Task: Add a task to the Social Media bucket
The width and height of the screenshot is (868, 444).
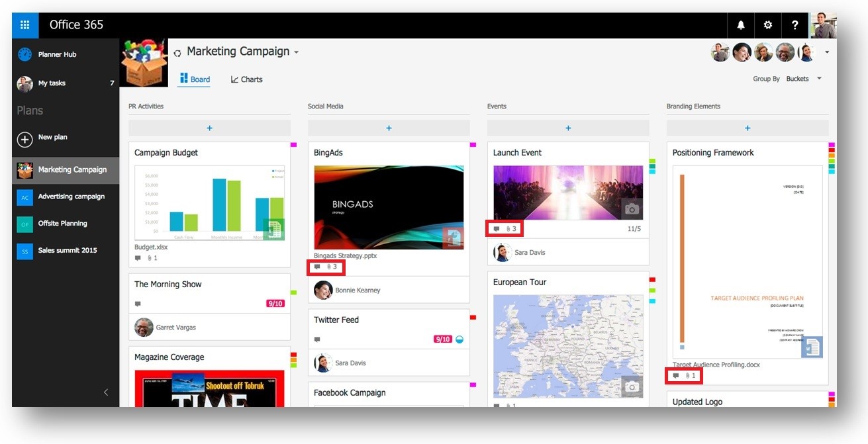Action: (389, 128)
